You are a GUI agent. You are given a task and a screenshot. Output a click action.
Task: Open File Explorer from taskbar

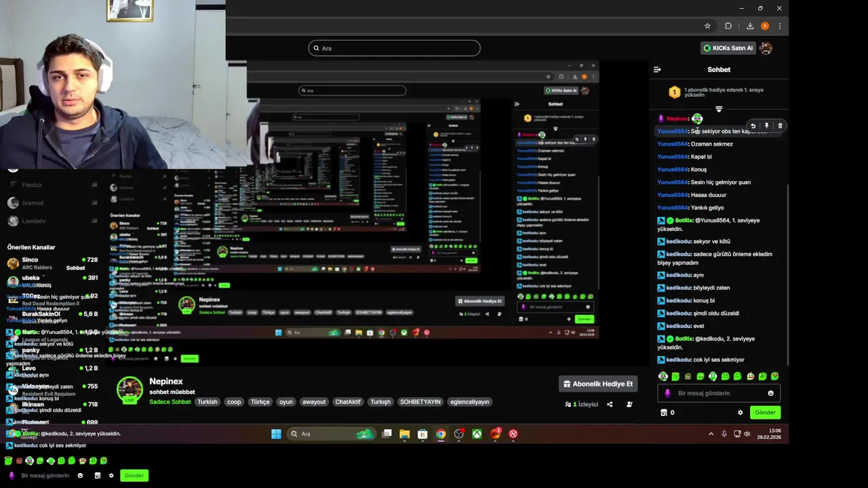coord(405,434)
